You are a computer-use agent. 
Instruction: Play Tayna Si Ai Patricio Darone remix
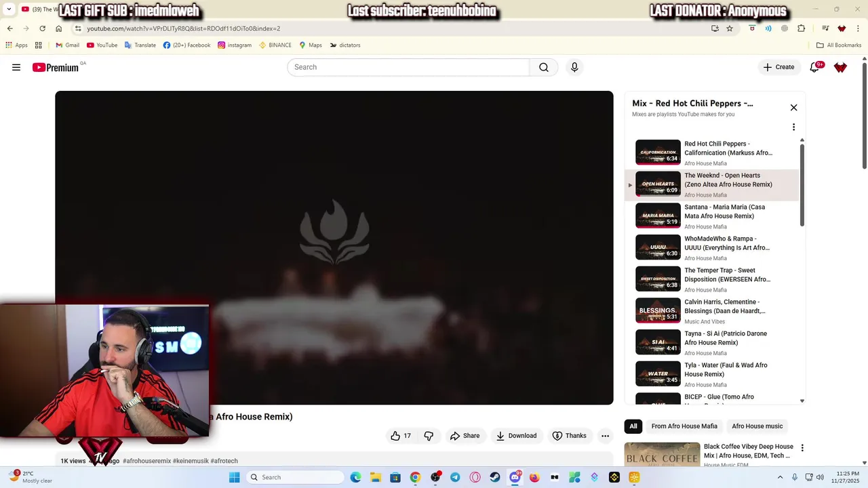(712, 343)
